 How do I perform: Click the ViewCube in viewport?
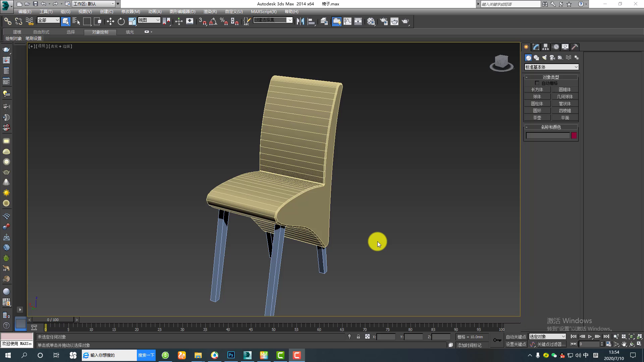point(501,63)
